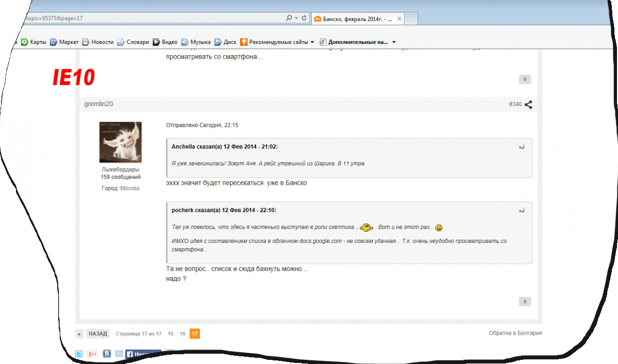Click the VK share icon
The image size is (618, 364).
pyautogui.click(x=107, y=354)
